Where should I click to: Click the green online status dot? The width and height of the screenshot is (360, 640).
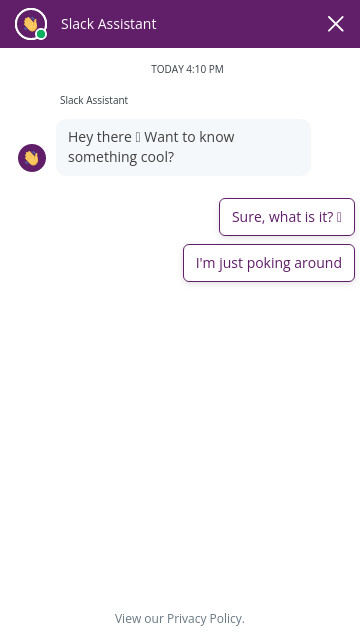point(41,34)
